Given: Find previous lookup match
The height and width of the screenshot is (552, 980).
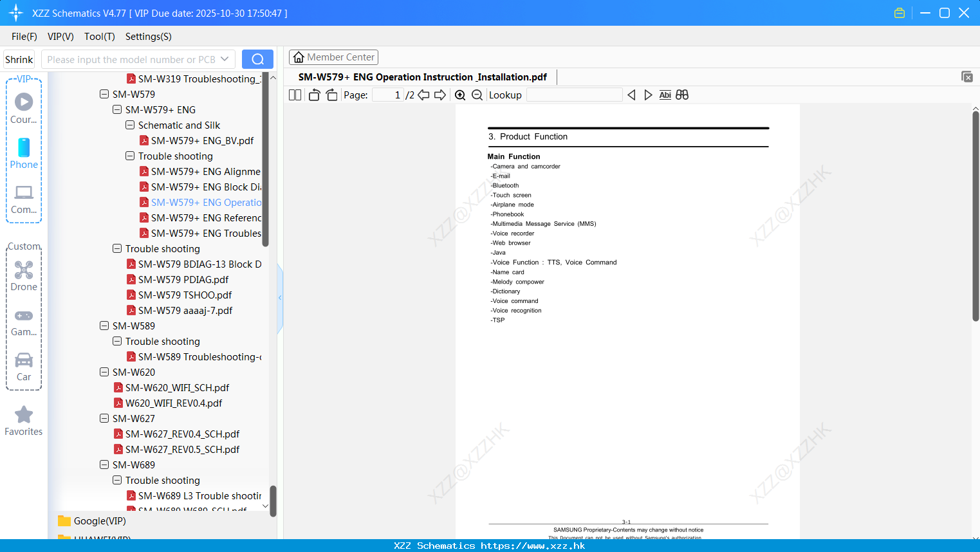Looking at the screenshot, I should coord(631,95).
